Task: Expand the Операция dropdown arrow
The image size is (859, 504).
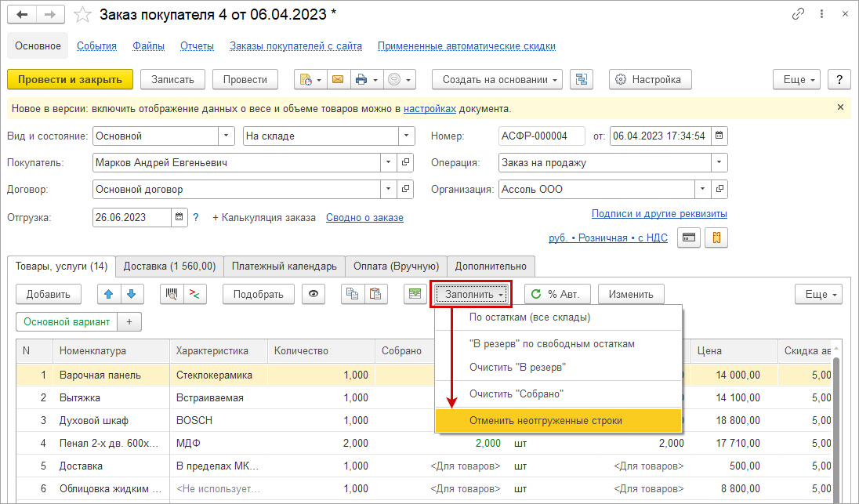Action: 719,163
